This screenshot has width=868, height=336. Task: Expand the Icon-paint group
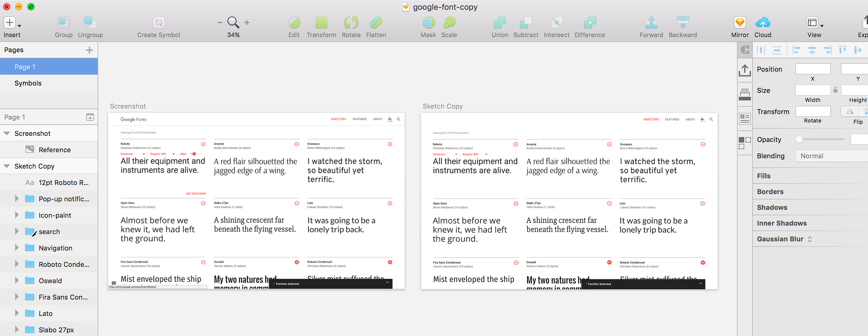16,215
